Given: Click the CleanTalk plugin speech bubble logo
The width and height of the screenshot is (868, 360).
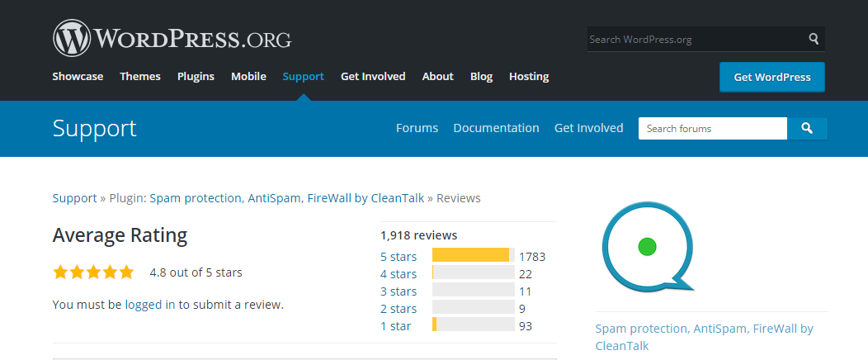Looking at the screenshot, I should tap(649, 245).
